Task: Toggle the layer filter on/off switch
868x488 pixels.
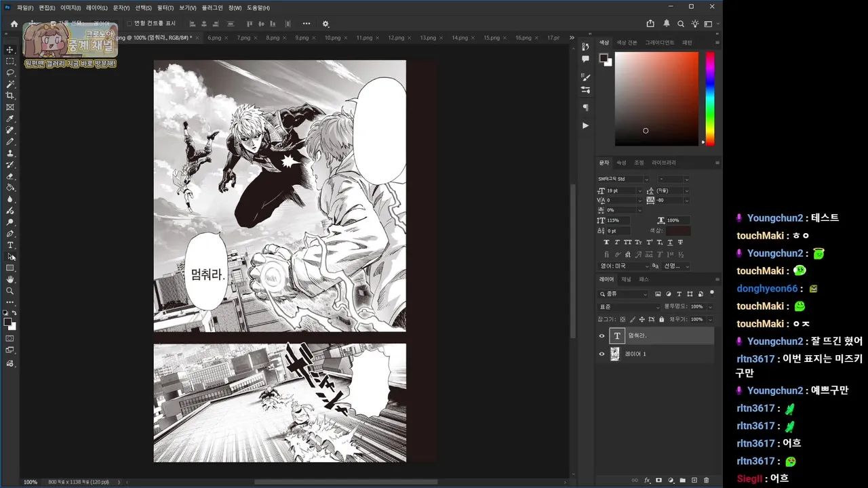Action: pyautogui.click(x=711, y=293)
